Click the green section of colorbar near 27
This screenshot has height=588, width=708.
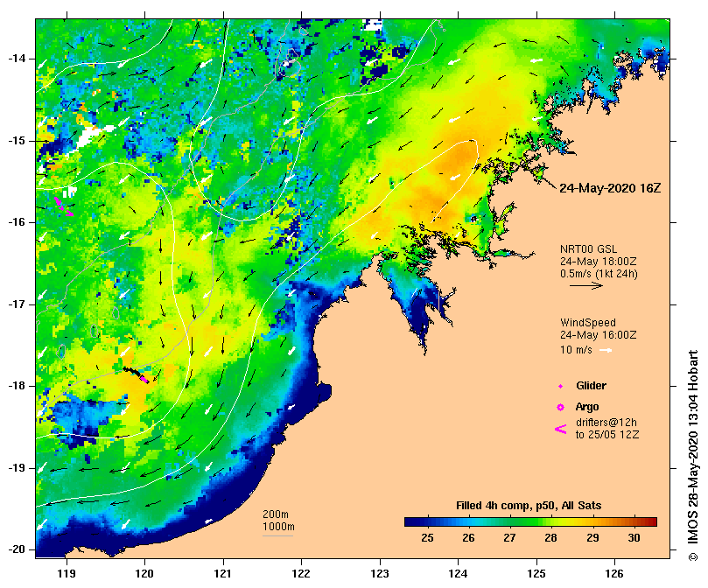click(510, 522)
